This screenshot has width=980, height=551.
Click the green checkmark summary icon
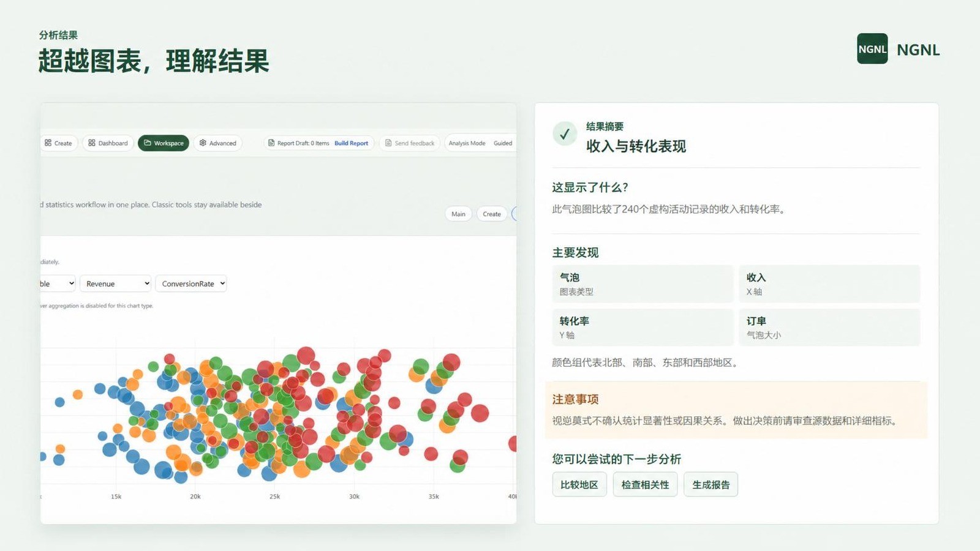(565, 133)
